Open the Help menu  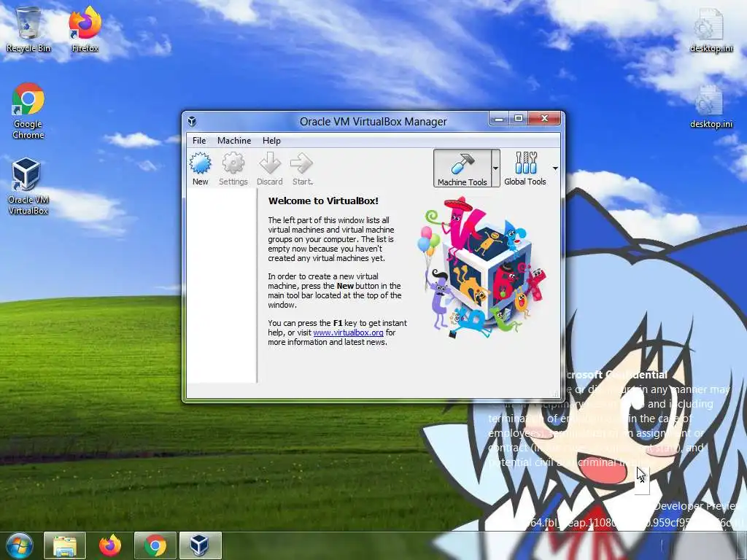(x=271, y=141)
